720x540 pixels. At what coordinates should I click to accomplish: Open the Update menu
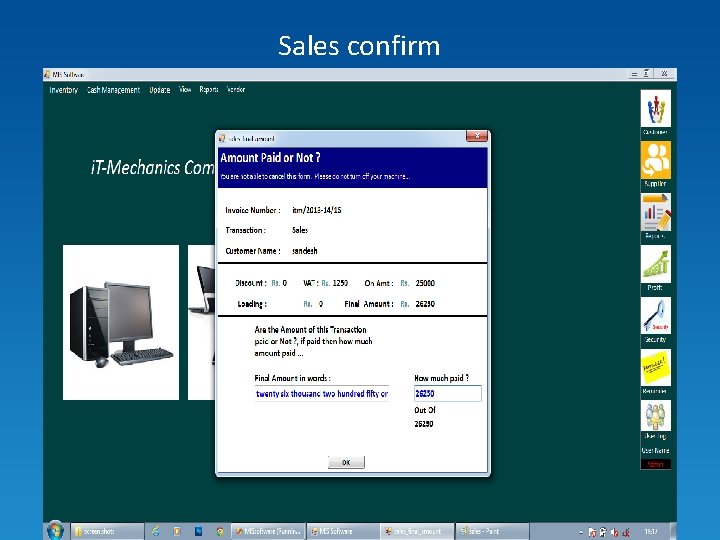pyautogui.click(x=160, y=90)
